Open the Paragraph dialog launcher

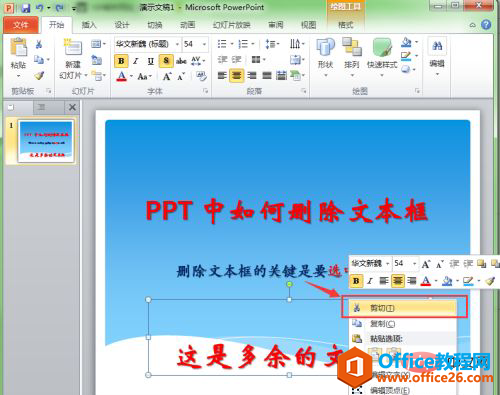click(304, 91)
